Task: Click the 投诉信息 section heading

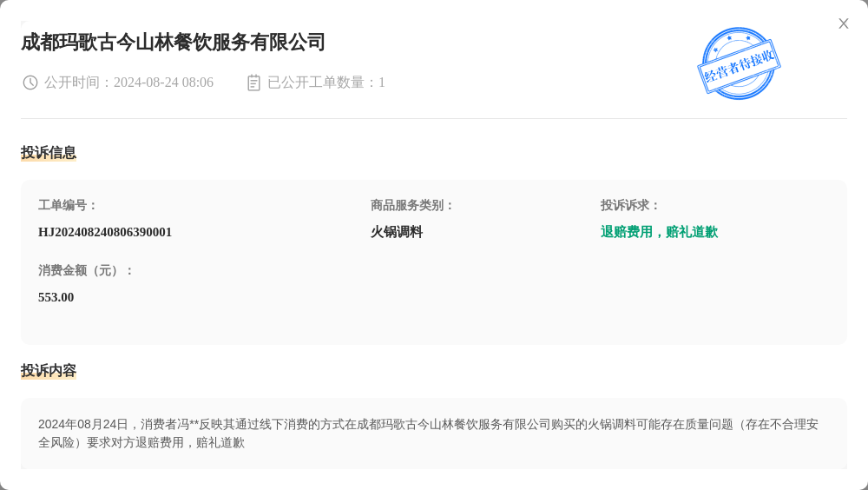Action: pyautogui.click(x=49, y=152)
